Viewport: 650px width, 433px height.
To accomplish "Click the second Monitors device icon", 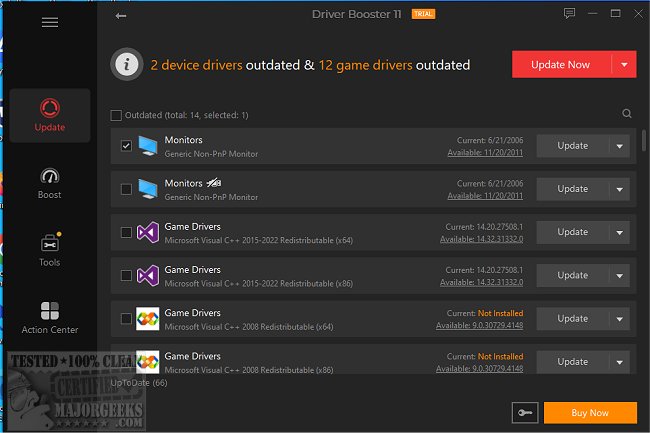I will click(148, 189).
